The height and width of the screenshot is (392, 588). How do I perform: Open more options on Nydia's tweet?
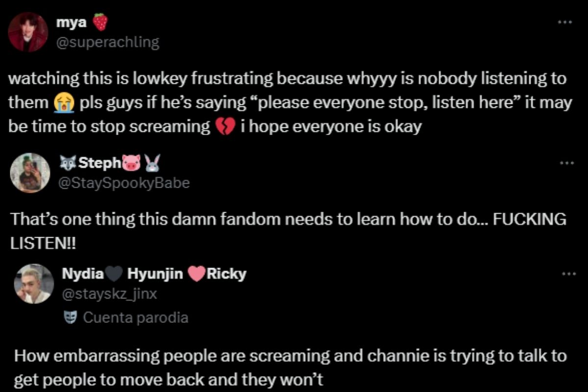click(568, 274)
